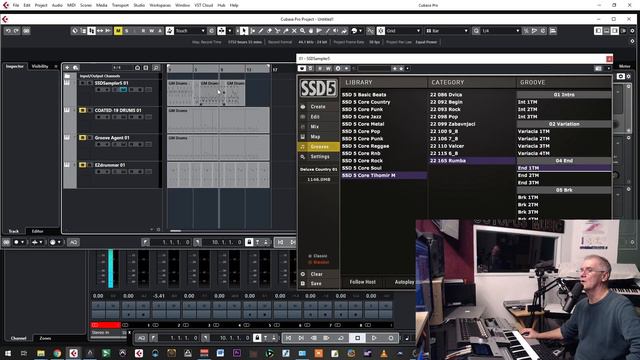
Task: Click the Grid type icon before Grid dropdown
Action: [x=380, y=31]
